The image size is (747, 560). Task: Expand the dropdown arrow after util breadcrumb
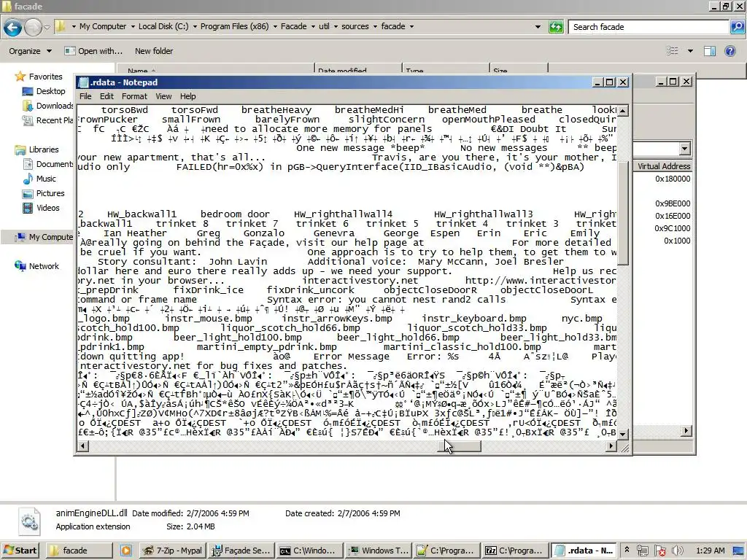coord(336,27)
